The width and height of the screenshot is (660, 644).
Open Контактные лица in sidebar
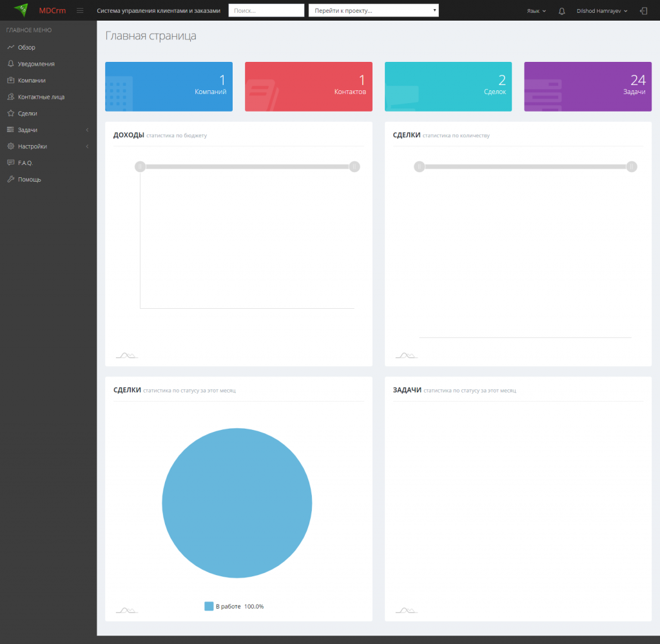click(x=41, y=97)
